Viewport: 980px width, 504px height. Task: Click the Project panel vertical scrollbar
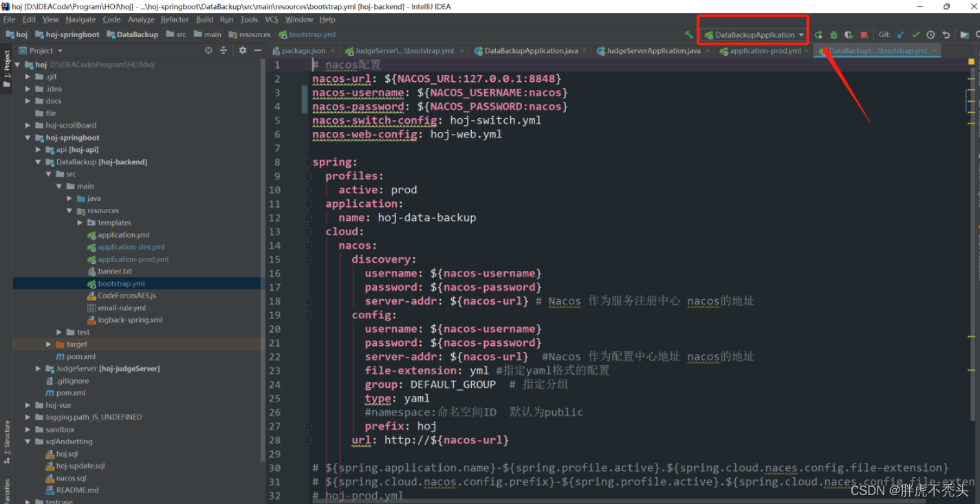click(262, 261)
